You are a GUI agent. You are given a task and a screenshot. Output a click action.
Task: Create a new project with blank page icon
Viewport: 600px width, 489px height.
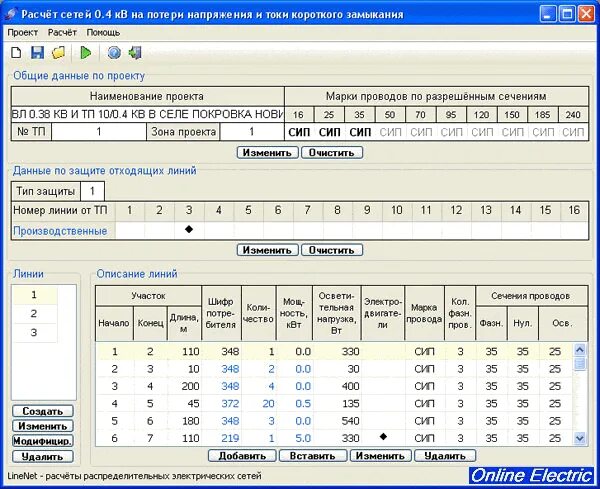point(16,52)
